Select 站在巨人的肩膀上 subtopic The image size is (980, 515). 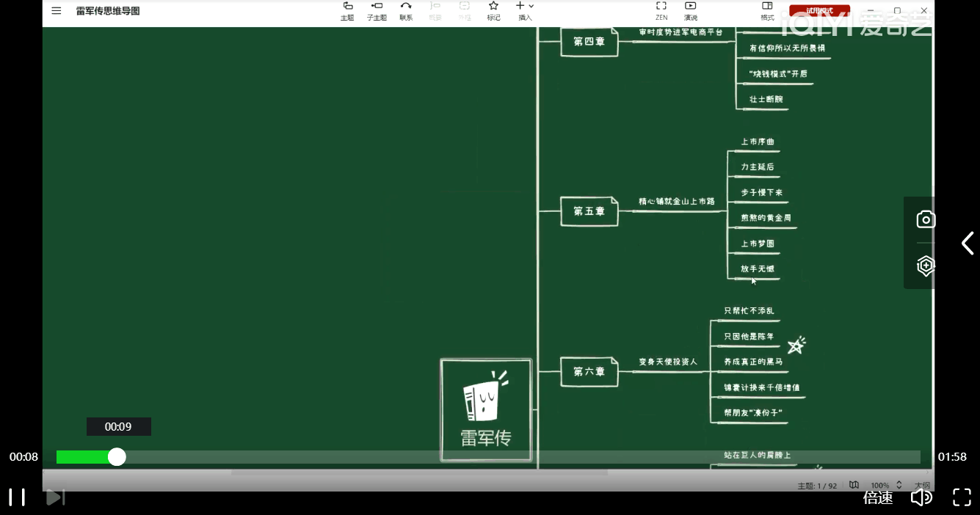pyautogui.click(x=757, y=456)
